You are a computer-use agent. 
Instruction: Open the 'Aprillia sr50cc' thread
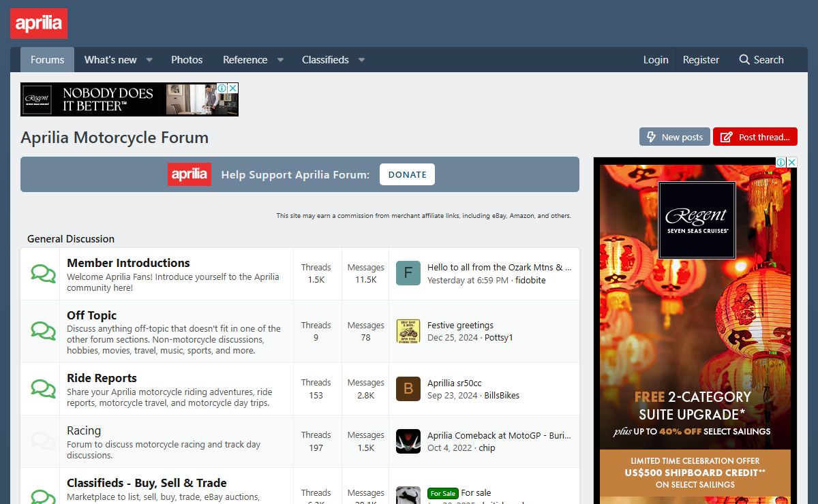(455, 383)
